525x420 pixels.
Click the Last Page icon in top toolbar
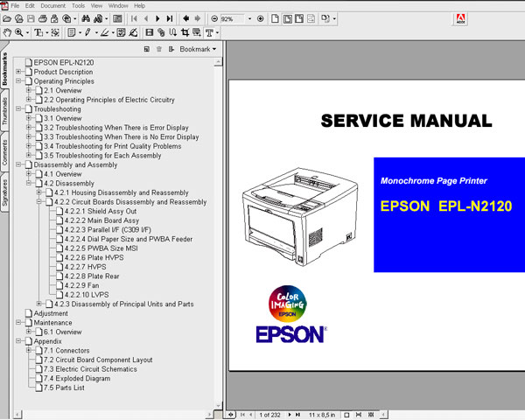click(170, 18)
